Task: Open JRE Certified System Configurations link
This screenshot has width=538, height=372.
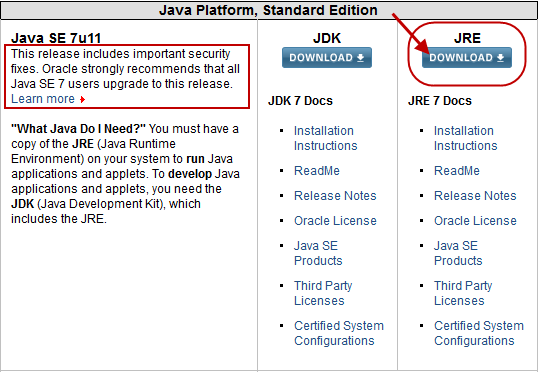Action: [x=479, y=333]
